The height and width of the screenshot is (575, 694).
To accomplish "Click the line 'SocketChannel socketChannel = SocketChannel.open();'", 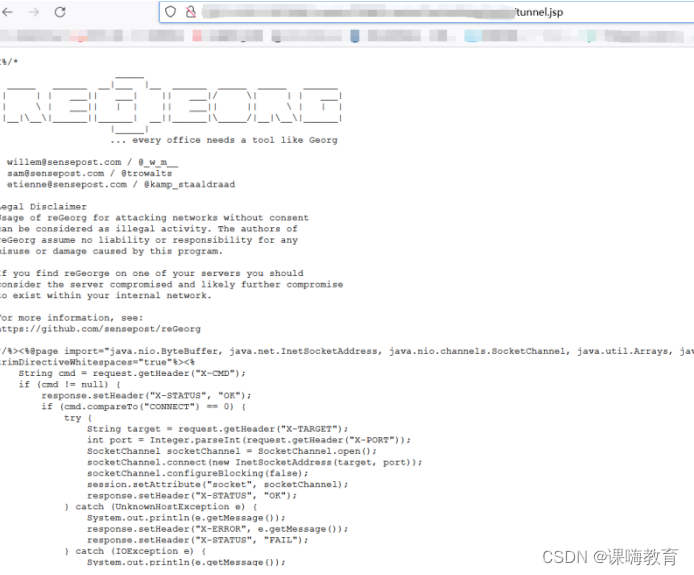I will 231,451.
